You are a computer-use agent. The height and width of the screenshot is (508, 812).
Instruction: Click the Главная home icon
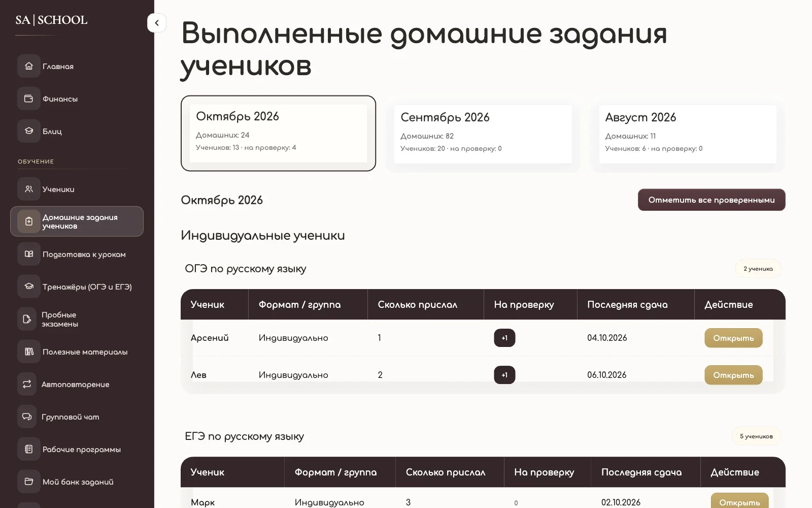tap(29, 66)
